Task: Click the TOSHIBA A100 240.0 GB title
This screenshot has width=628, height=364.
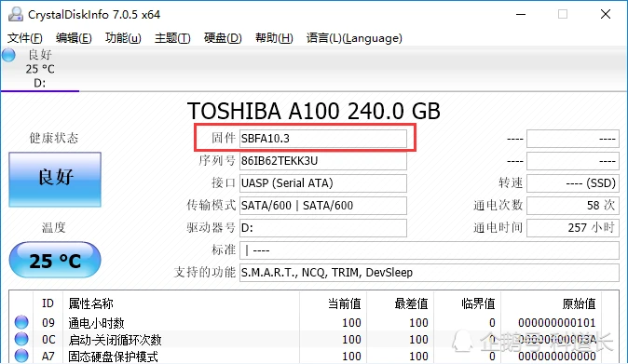Action: tap(314, 111)
